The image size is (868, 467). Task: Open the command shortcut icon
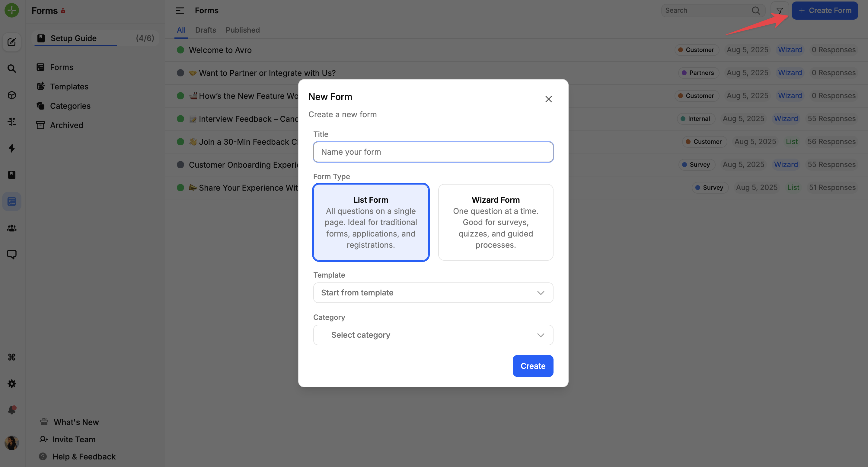tap(12, 357)
